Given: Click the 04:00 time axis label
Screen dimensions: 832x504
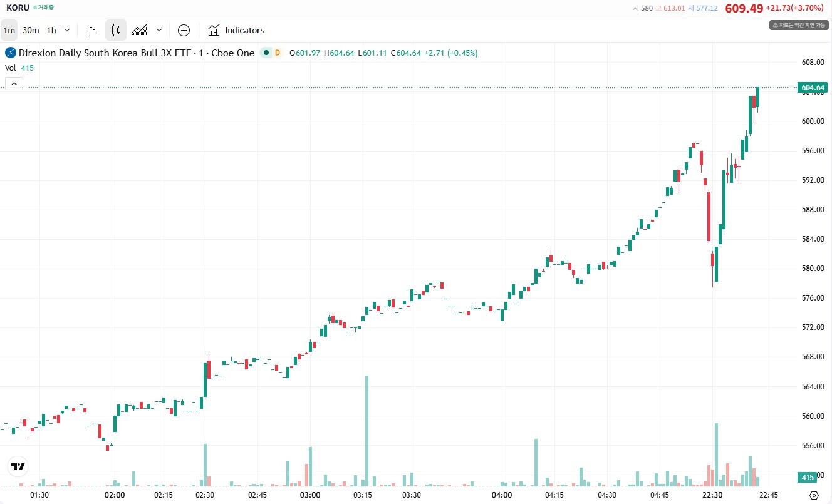Looking at the screenshot, I should click(x=502, y=495).
